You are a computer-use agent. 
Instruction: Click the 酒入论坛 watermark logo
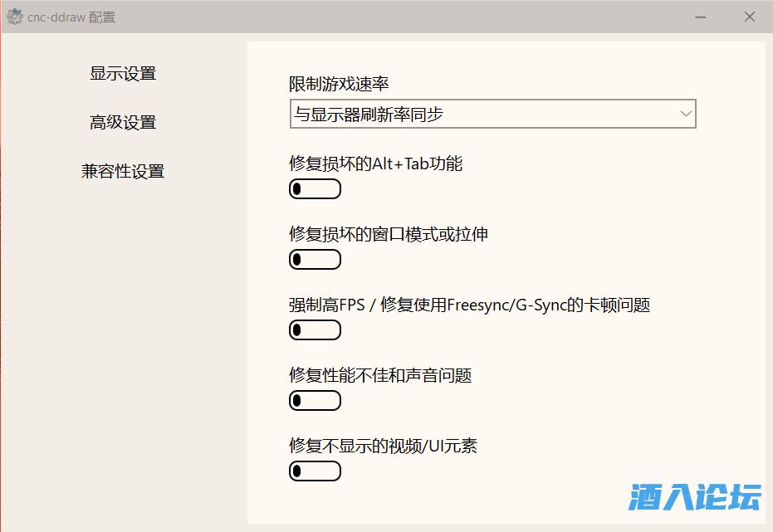coord(695,496)
